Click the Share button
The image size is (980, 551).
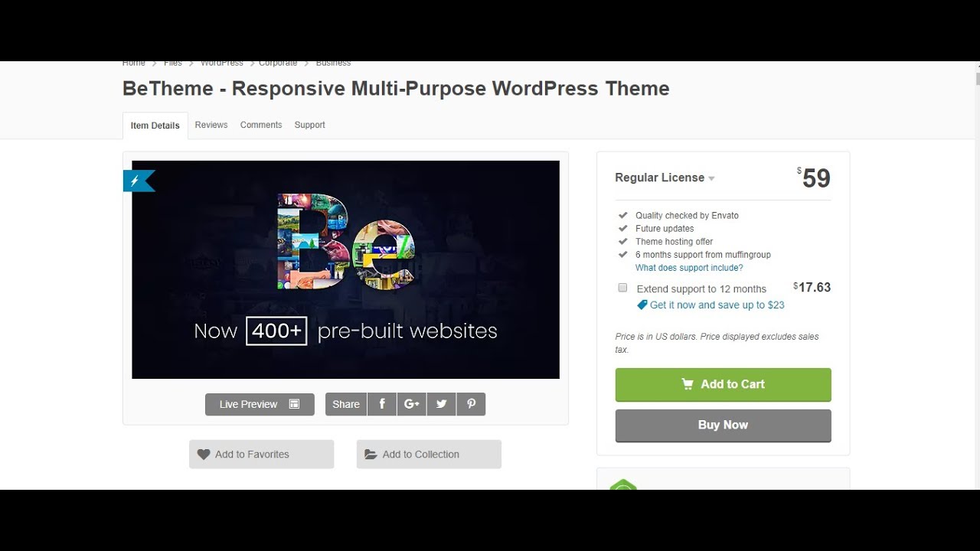(x=346, y=404)
